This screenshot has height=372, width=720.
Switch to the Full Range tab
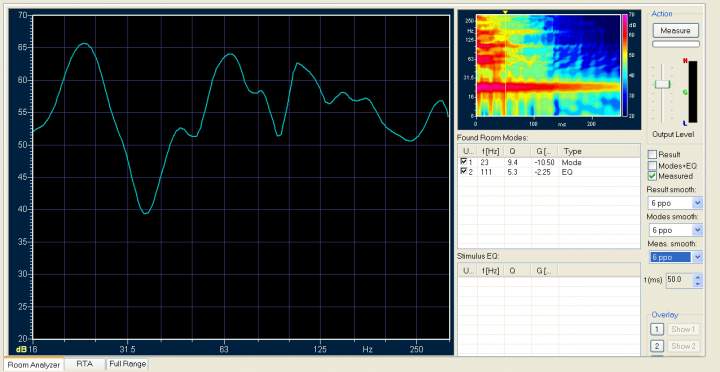(128, 364)
